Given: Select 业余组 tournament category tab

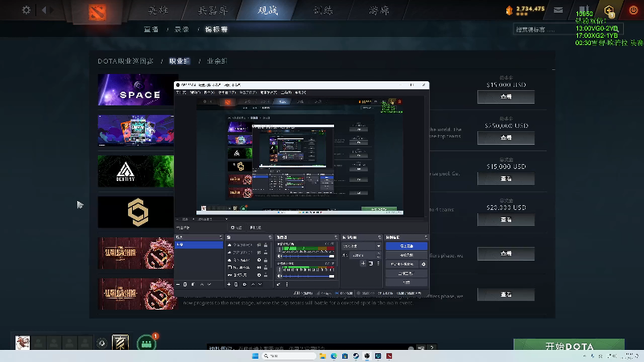Looking at the screenshot, I should pyautogui.click(x=217, y=61).
